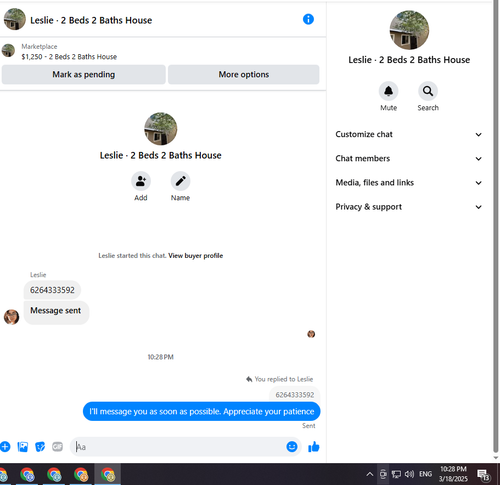500x485 pixels.
Task: Add people using the Add icon
Action: pos(141,181)
